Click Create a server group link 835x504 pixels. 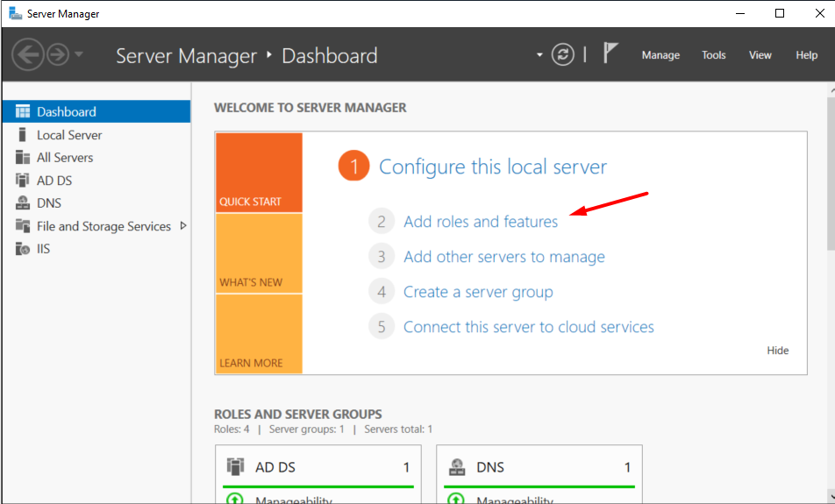(x=478, y=292)
